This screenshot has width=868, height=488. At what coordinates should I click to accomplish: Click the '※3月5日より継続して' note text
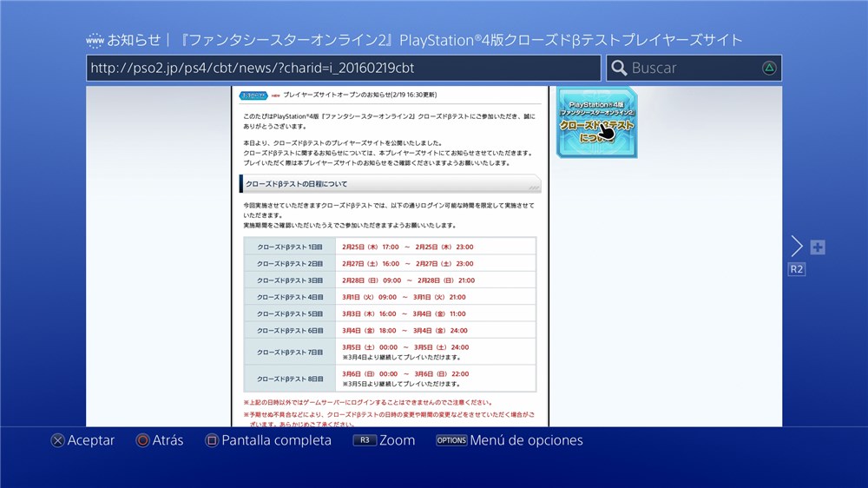click(x=401, y=384)
